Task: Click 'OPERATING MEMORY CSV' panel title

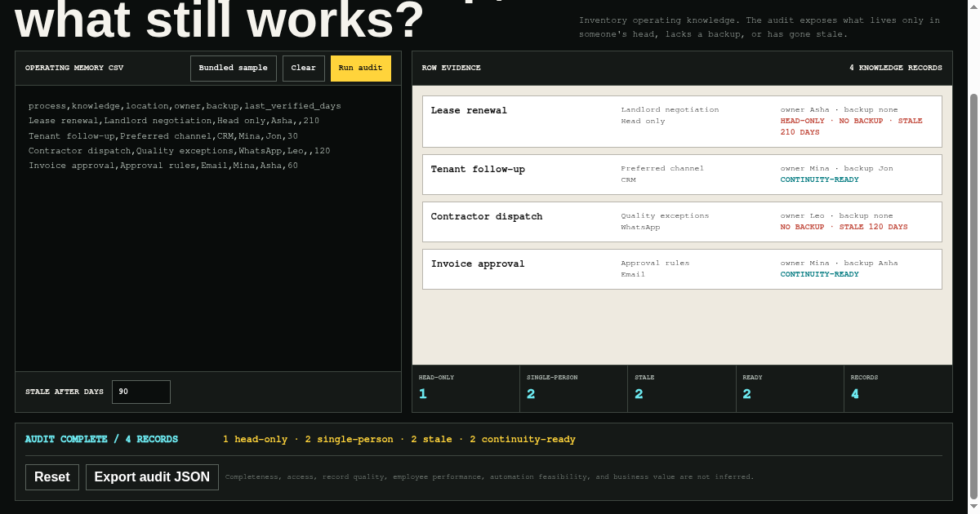Action: [x=74, y=69]
